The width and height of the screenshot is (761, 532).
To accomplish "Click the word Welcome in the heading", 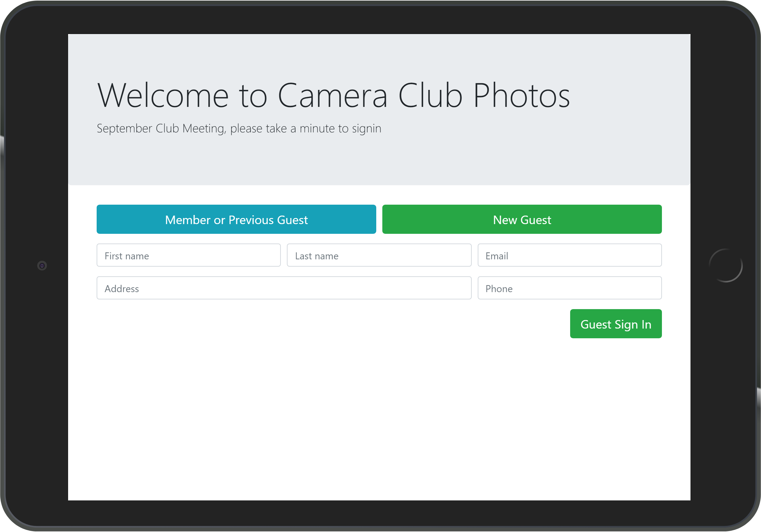I will (x=163, y=96).
